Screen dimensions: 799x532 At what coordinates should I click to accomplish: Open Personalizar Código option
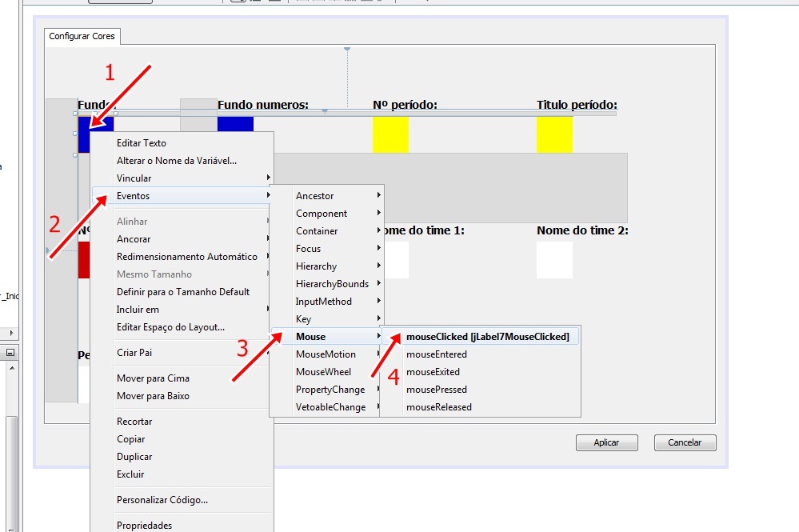pyautogui.click(x=182, y=500)
